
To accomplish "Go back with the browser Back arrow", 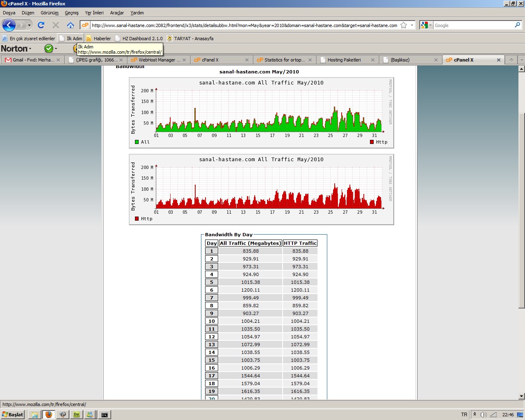I will click(x=9, y=25).
